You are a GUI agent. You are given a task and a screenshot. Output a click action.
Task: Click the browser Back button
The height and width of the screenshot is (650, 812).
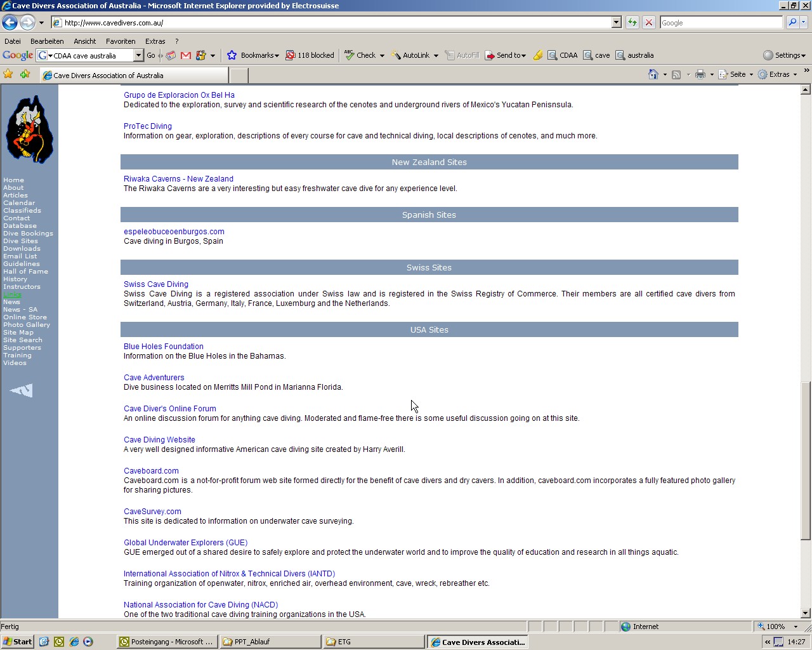pos(10,22)
